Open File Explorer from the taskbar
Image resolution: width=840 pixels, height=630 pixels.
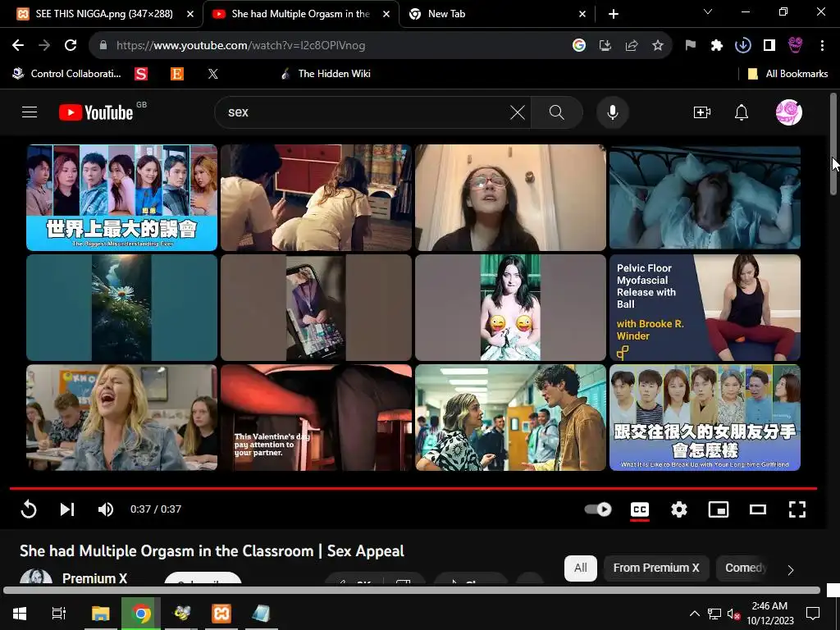[x=100, y=614]
